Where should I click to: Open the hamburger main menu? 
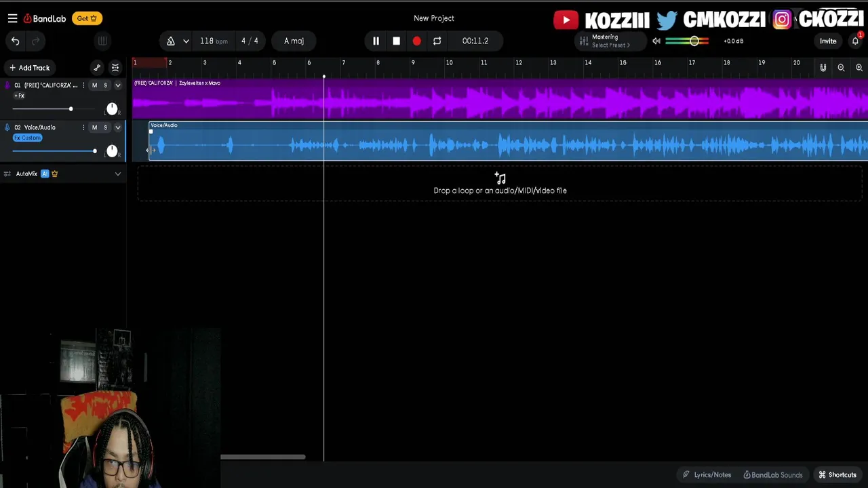point(12,18)
